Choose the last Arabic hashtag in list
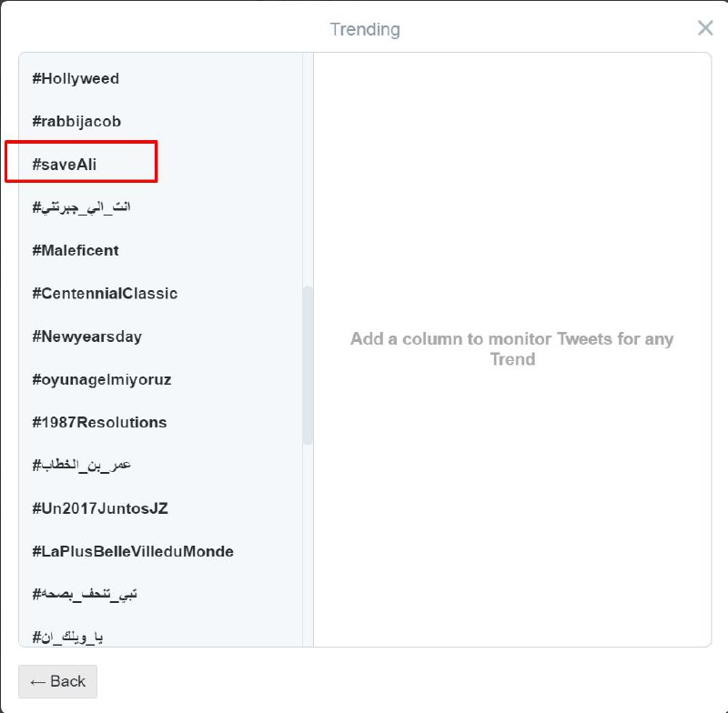The height and width of the screenshot is (713, 728). (x=67, y=637)
